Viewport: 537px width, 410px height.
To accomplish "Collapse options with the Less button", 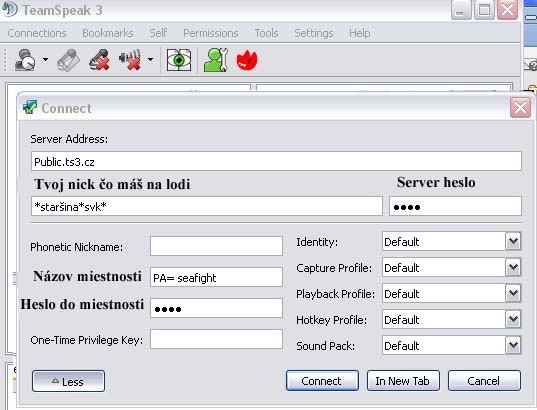I will point(68,381).
